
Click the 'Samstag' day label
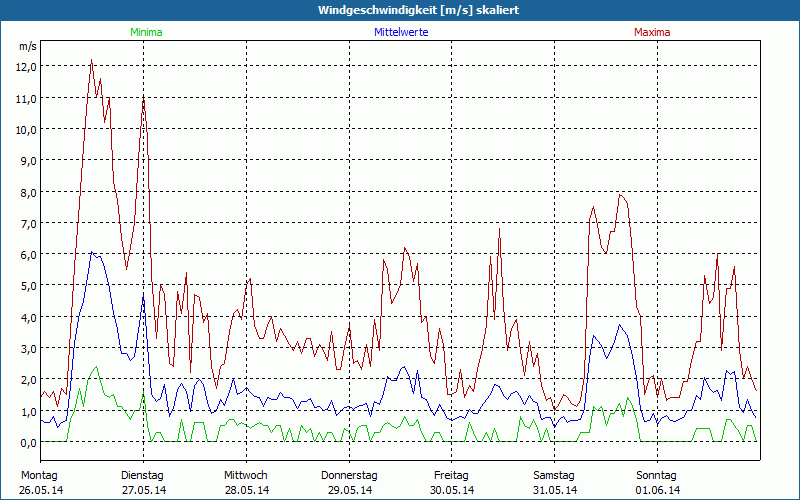point(554,476)
